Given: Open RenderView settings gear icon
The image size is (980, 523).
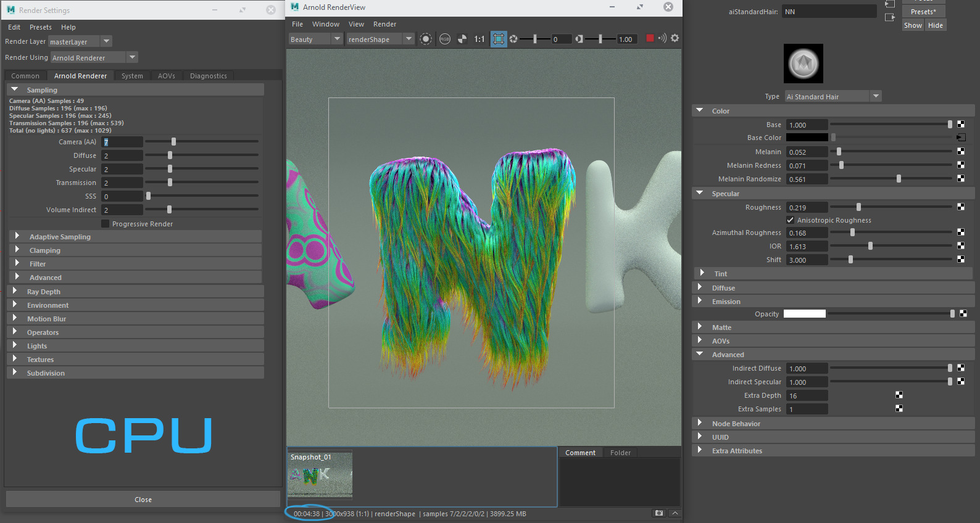Looking at the screenshot, I should tap(675, 38).
